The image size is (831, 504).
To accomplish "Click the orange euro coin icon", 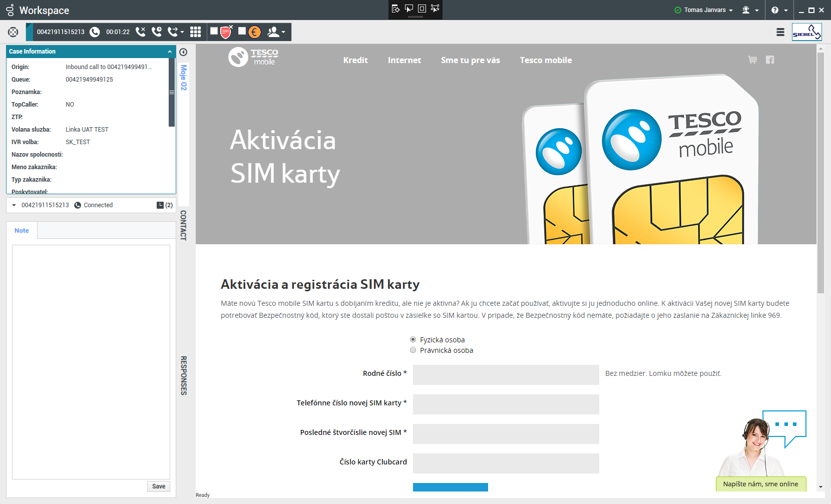I will (255, 32).
